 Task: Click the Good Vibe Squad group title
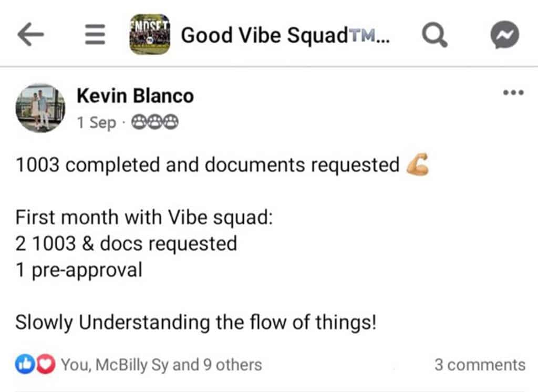pyautogui.click(x=285, y=35)
